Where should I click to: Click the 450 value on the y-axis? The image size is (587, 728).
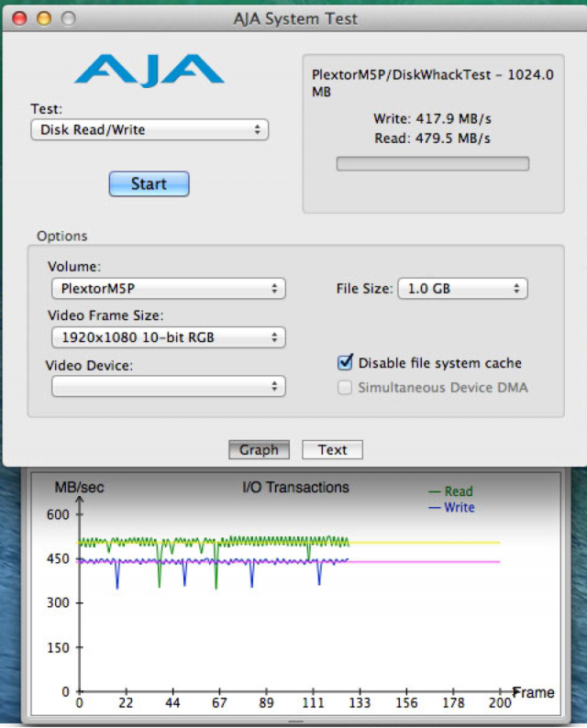pyautogui.click(x=58, y=558)
